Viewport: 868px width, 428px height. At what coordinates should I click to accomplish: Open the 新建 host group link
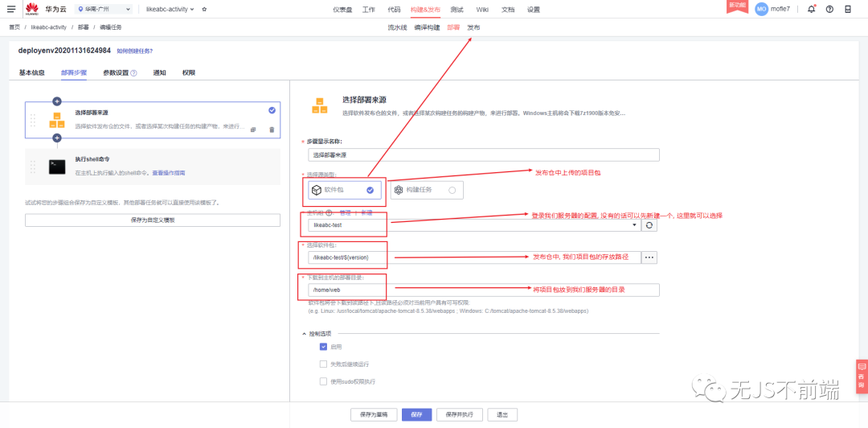pyautogui.click(x=366, y=212)
